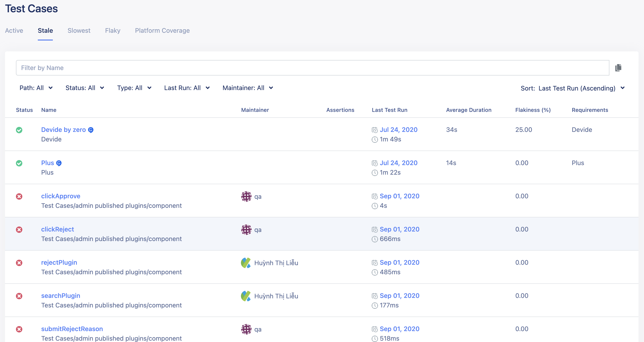The width and height of the screenshot is (644, 342).
Task: Click the copy-to-clipboard icon beside filter field
Action: (x=618, y=68)
